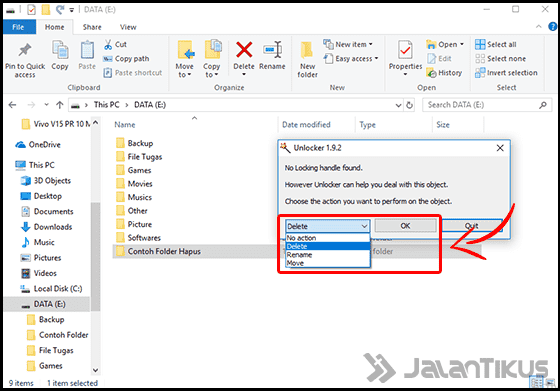Choose Delete option in Unlocker dropdown list

click(x=328, y=246)
